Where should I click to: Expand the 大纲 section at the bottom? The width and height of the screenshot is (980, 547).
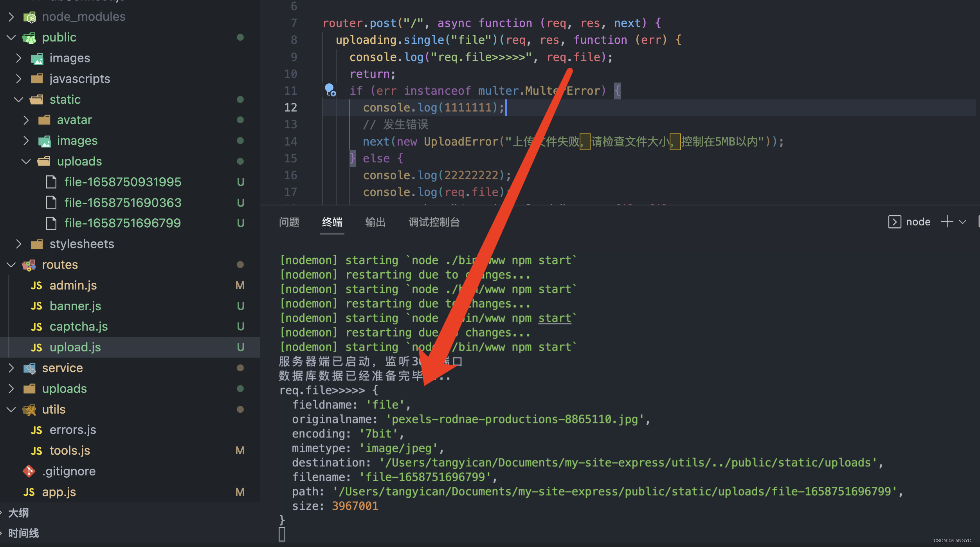pos(18,513)
